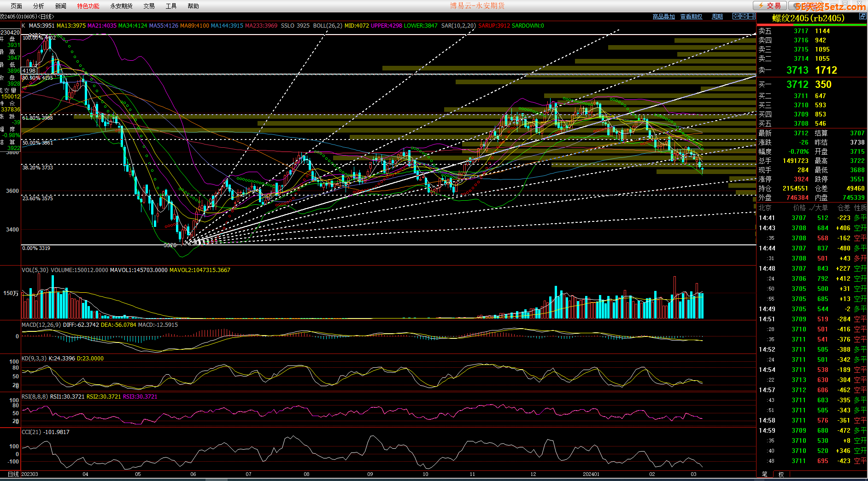Click the 商品叠加 link
This screenshot has height=481, width=868.
click(663, 17)
